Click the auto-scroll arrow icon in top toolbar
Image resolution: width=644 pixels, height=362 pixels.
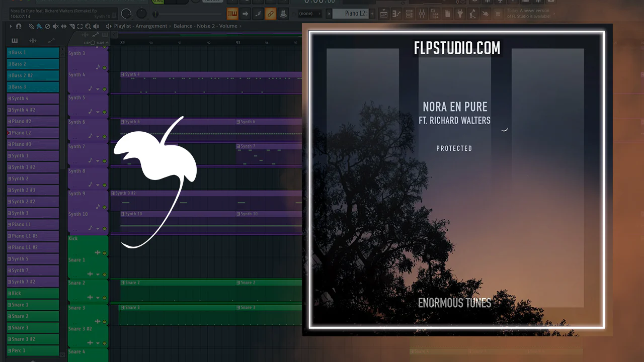246,14
